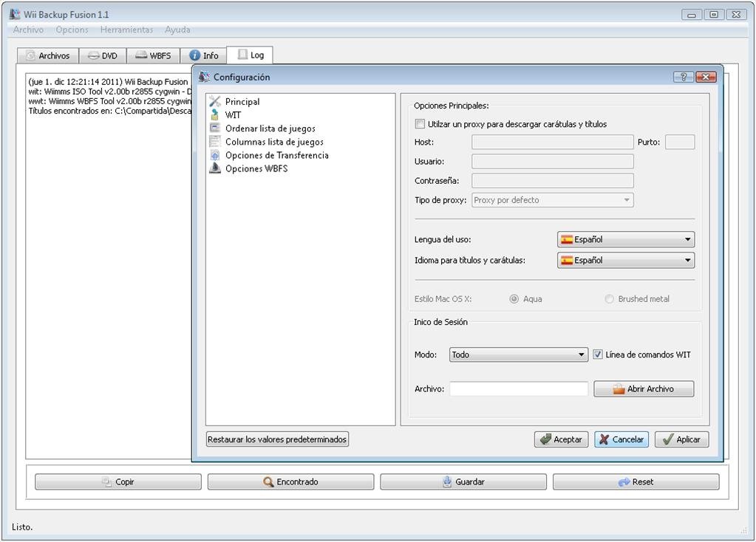Select Ordenar lista de juegos entry
Viewport: 756px width, 542px height.
270,128
